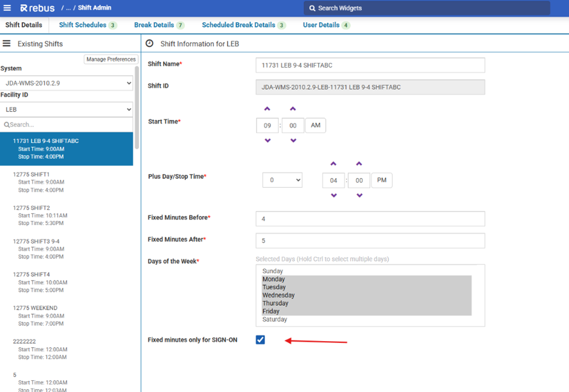This screenshot has height=392, width=569.
Task: Click the Manage Preferences button
Action: [111, 59]
